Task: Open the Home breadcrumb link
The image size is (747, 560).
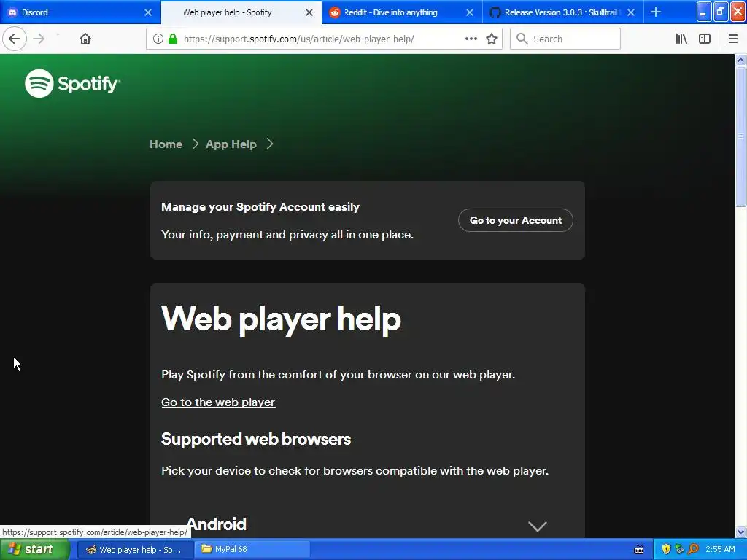Action: click(x=166, y=144)
